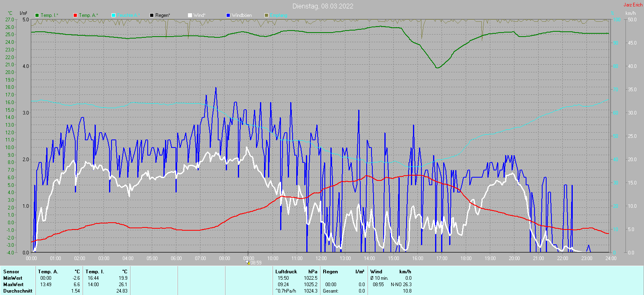Click the 08:59 sunrise time marker label

256,263
